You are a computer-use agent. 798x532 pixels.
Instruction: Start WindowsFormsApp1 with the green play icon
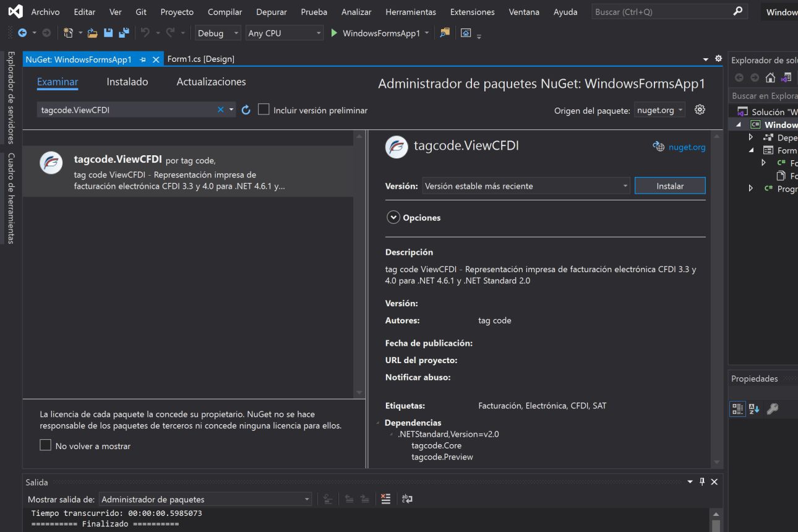point(334,33)
